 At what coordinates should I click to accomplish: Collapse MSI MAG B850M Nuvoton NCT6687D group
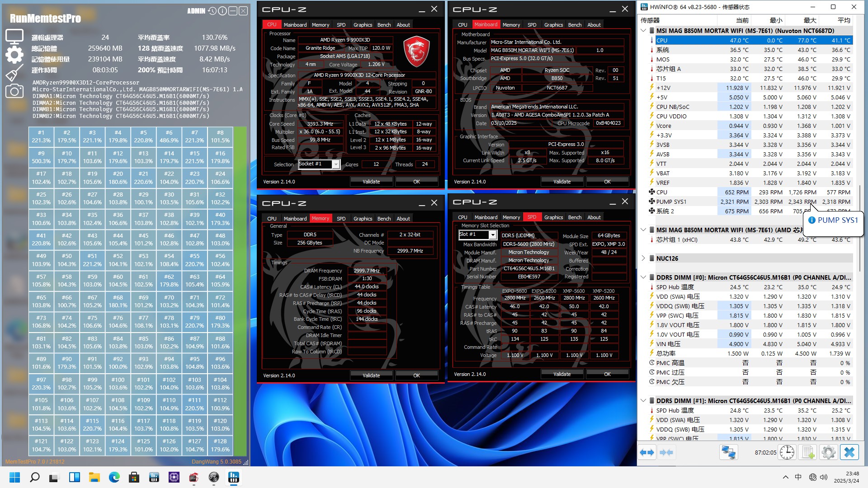point(643,31)
